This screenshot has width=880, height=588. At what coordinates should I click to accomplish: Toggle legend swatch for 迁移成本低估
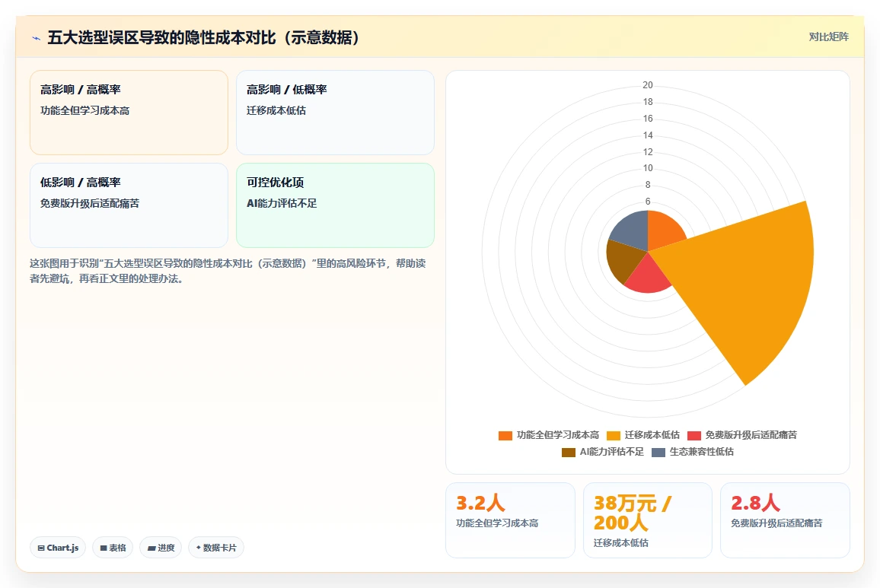coord(614,435)
